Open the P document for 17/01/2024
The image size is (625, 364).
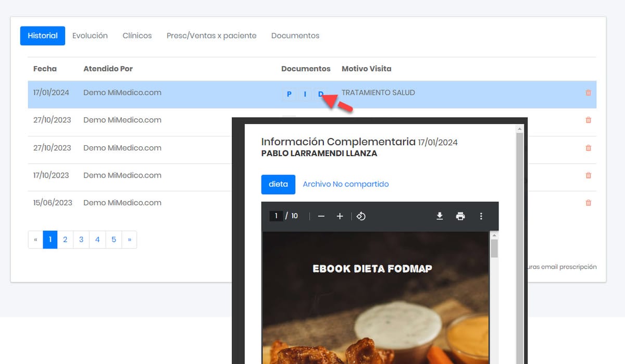pos(289,94)
